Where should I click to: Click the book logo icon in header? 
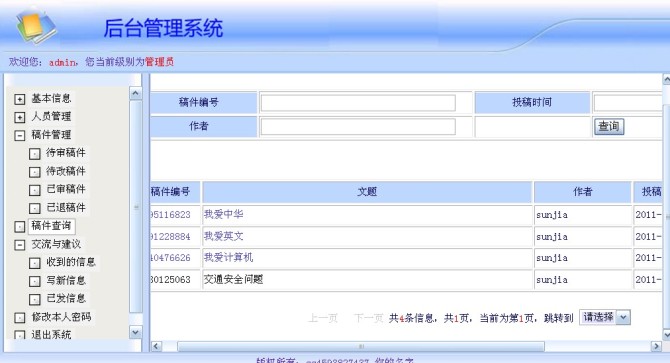pos(36,27)
